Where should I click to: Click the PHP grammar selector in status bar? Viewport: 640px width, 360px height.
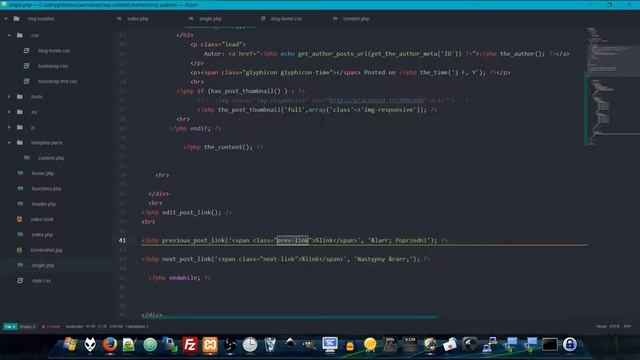coord(627,327)
